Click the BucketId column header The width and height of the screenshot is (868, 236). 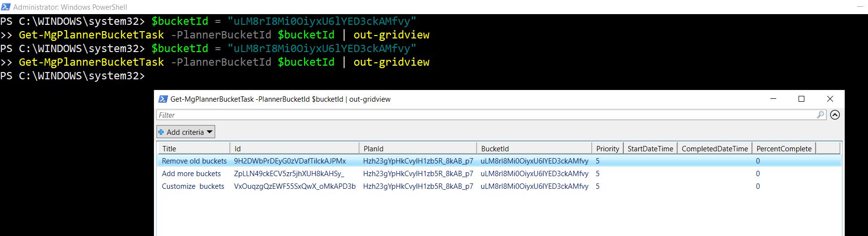coord(533,148)
